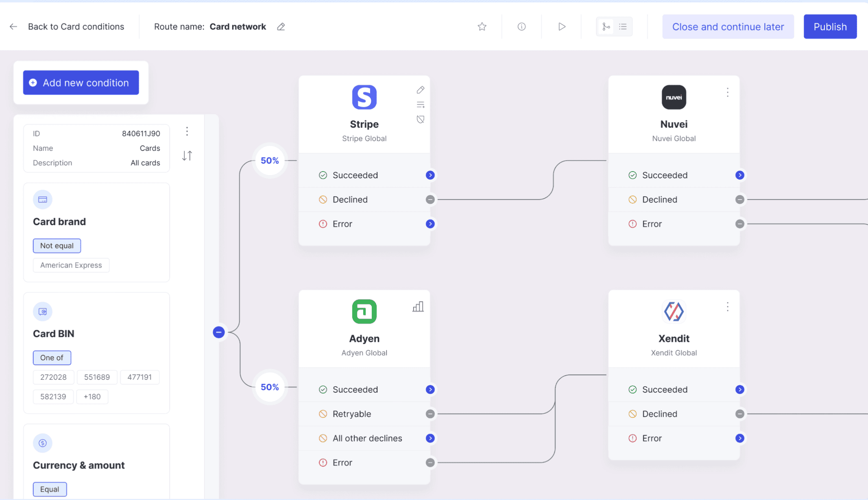Edit the Stripe node pencil icon

[421, 90]
